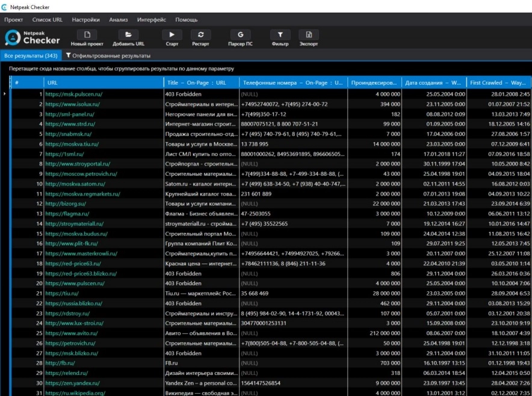Click the Add URL (Добавить URL) folder icon
The width and height of the screenshot is (532, 396).
[x=128, y=35]
